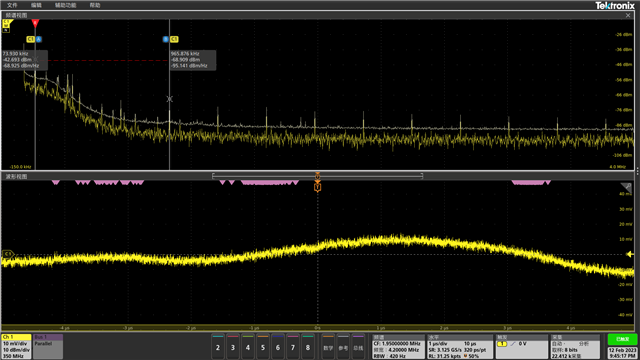The image size is (640, 360).
Task: Select the red reference marker in spectrum view
Action: [x=35, y=23]
